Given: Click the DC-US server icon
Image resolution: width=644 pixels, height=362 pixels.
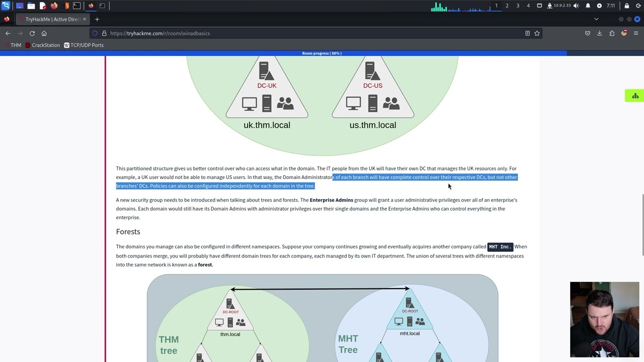Looking at the screenshot, I should [x=372, y=70].
